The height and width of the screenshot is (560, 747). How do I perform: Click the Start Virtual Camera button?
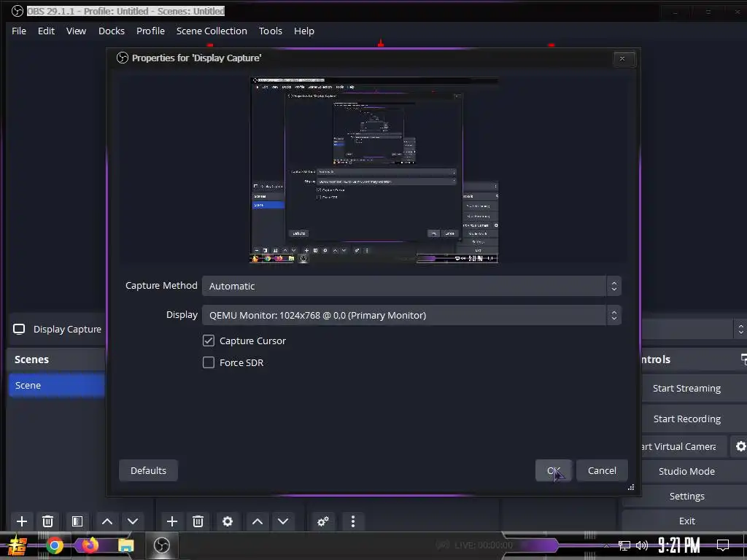[x=683, y=446]
